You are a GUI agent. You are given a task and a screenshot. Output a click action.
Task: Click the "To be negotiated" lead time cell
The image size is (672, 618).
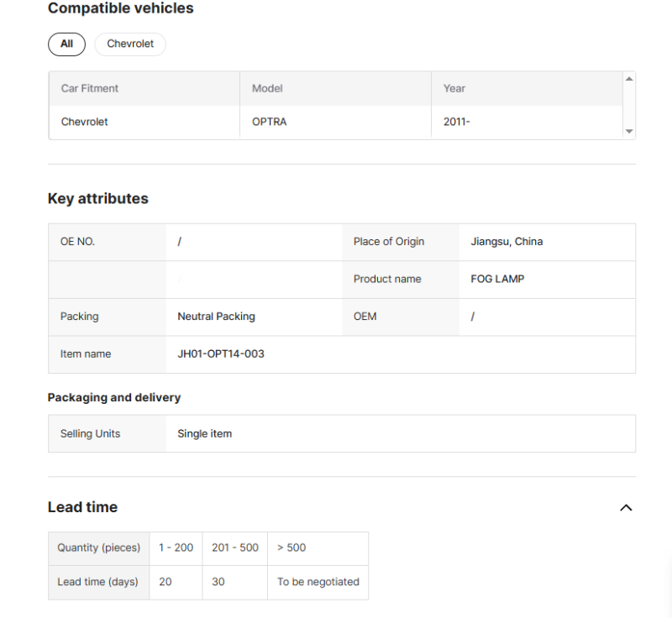point(318,582)
